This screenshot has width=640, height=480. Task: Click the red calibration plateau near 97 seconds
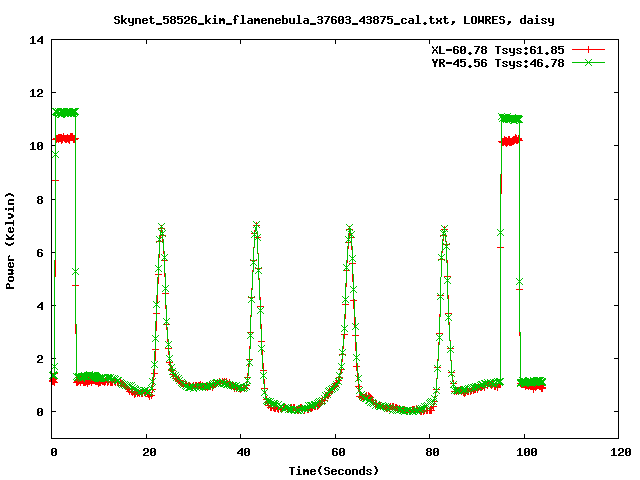coord(510,141)
